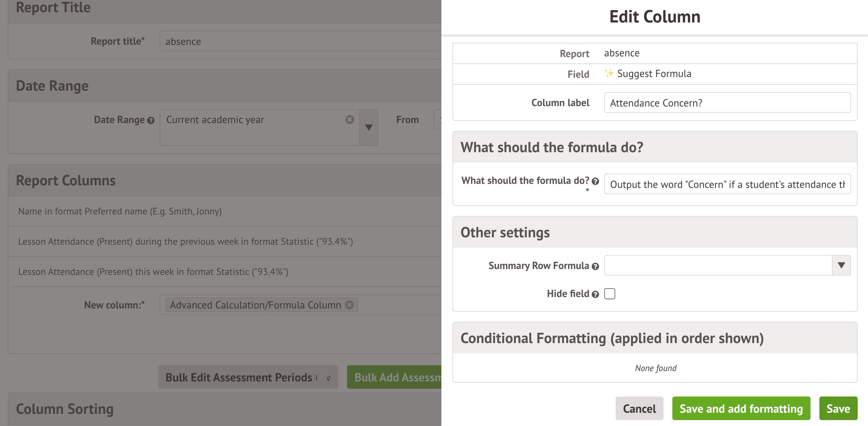This screenshot has height=426, width=868.
Task: Select Lesson Attendance this week column row
Action: click(x=153, y=272)
